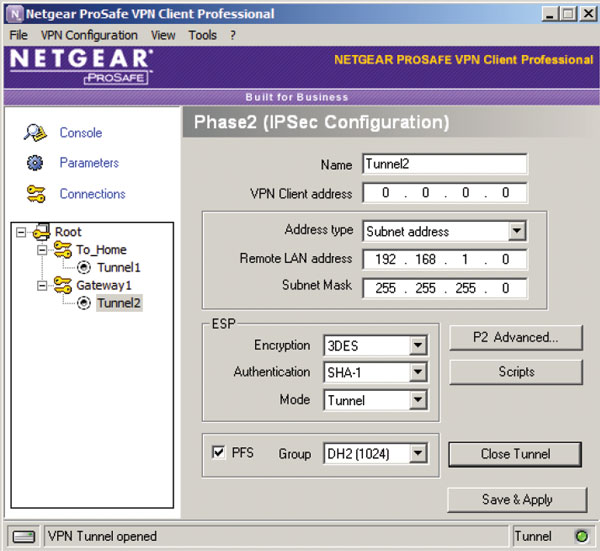Select the Tunnel2 tree item label
The width and height of the screenshot is (600, 551).
[119, 303]
